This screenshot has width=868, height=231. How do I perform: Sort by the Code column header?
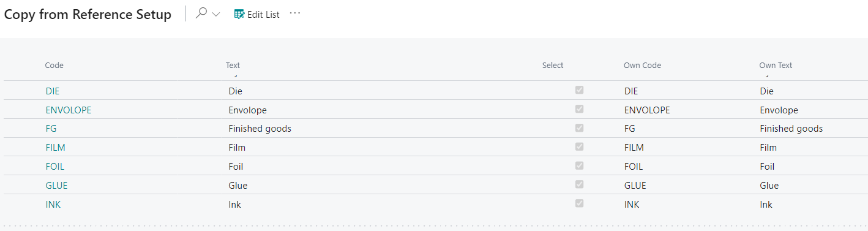tap(54, 65)
